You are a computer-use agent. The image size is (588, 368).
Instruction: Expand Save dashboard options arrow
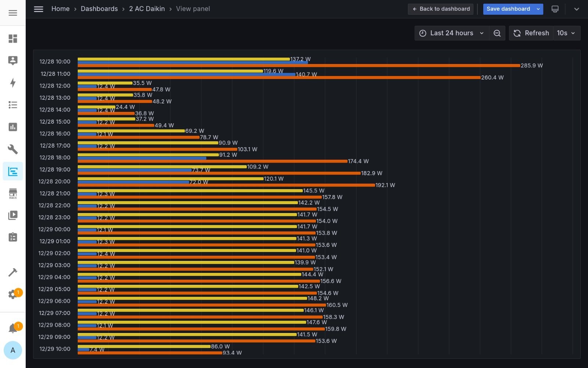click(538, 9)
